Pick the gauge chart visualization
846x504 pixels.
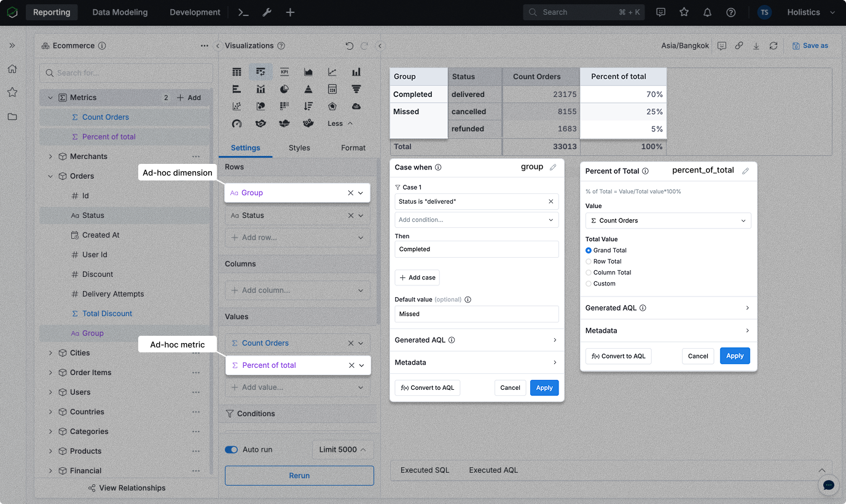coord(237,123)
